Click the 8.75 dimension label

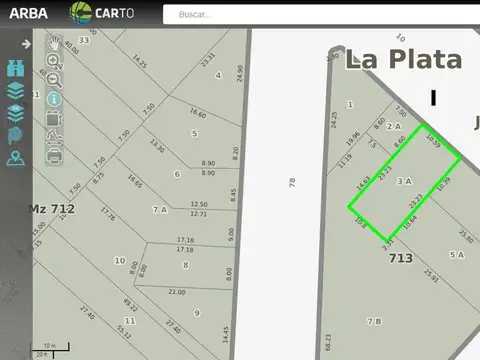[98, 178]
